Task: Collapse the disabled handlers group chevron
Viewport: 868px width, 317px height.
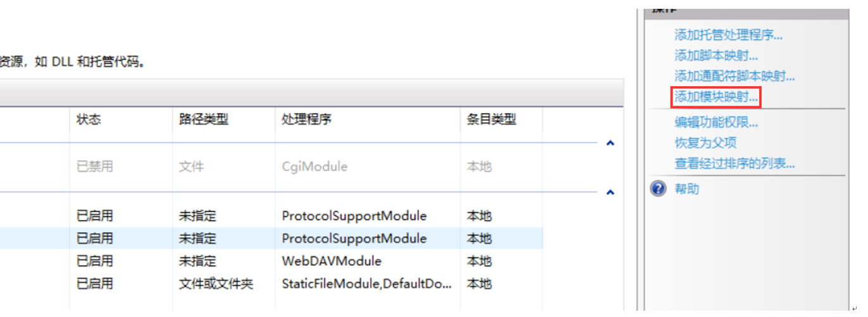Action: pyautogui.click(x=610, y=144)
